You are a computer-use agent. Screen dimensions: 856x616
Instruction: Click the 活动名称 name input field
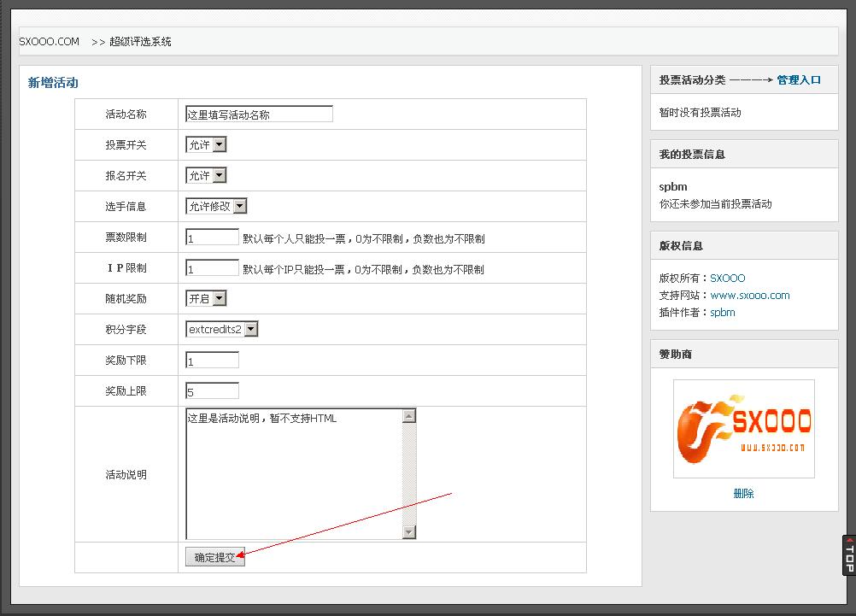[256, 113]
